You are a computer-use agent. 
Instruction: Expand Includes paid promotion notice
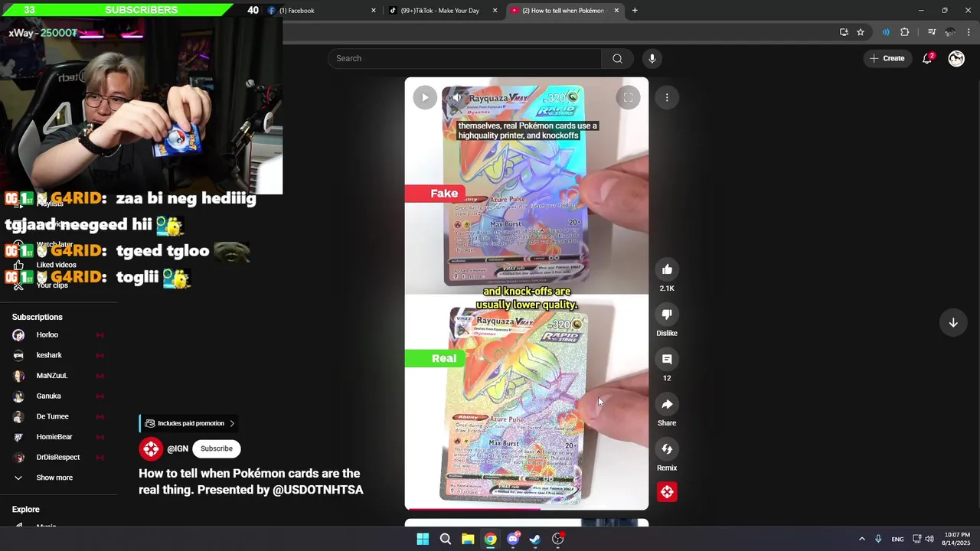coord(189,423)
